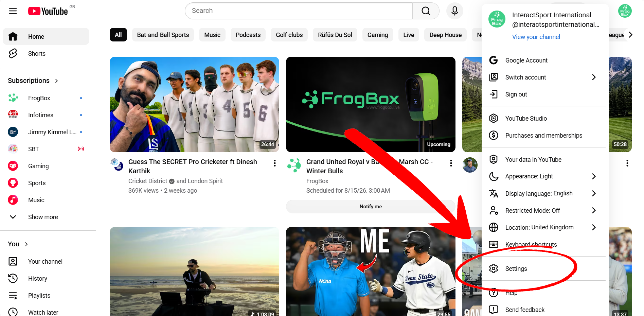Open Your channel in the sidebar
644x316 pixels.
46,262
